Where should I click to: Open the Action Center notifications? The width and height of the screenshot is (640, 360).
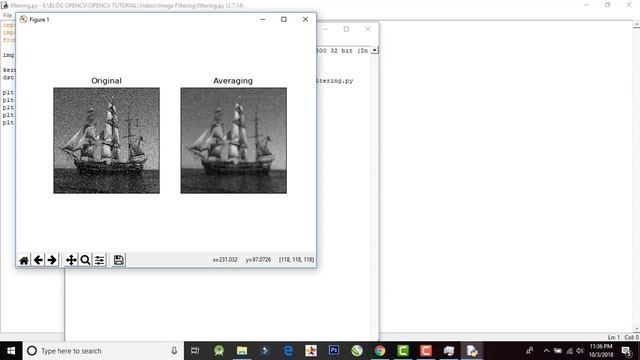[627, 351]
